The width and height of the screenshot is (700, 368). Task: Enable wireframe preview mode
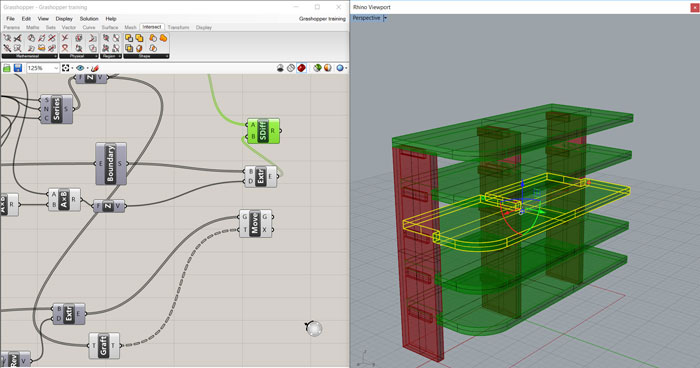click(291, 68)
